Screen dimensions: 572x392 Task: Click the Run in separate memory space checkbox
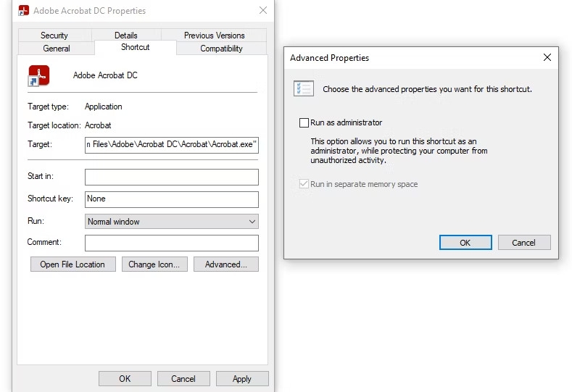point(304,184)
